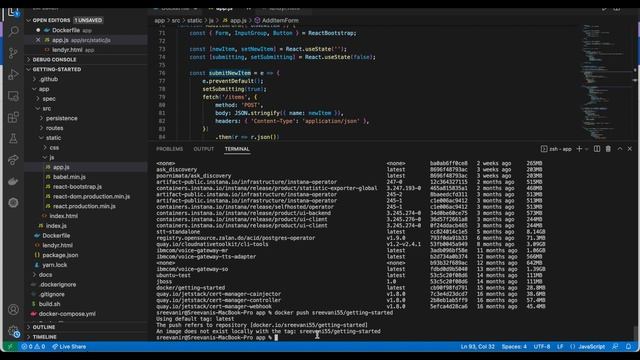Open react-dom.production.min.js file
This screenshot has width=640, height=360.
coord(91,196)
